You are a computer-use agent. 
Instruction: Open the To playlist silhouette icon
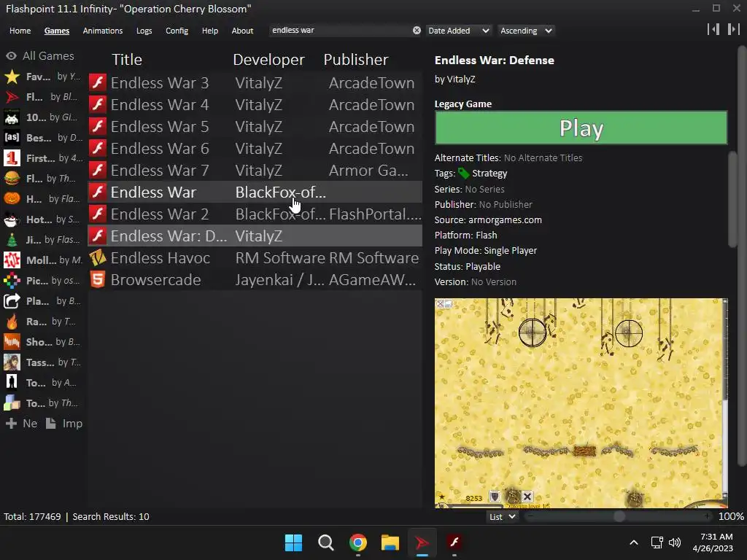tap(12, 382)
